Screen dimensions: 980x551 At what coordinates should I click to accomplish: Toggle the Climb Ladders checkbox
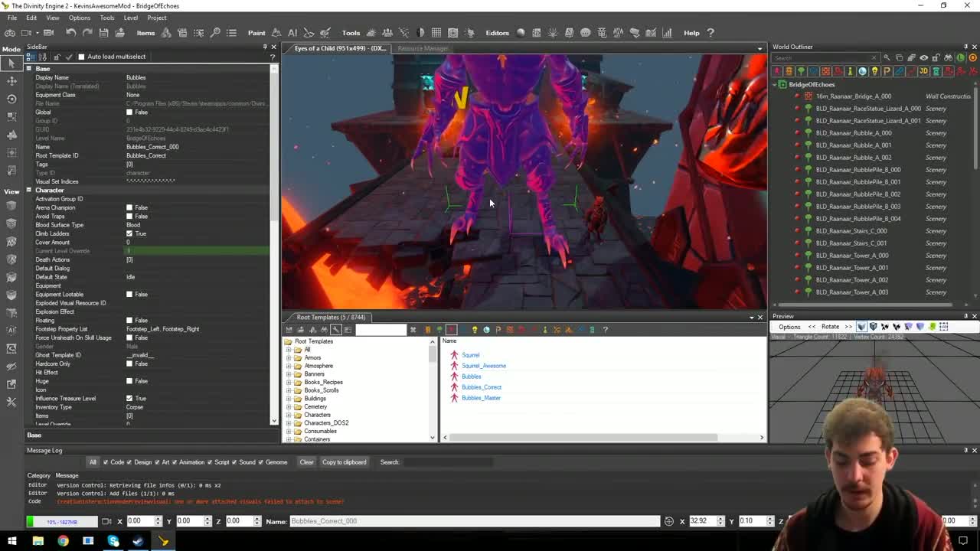click(x=129, y=233)
